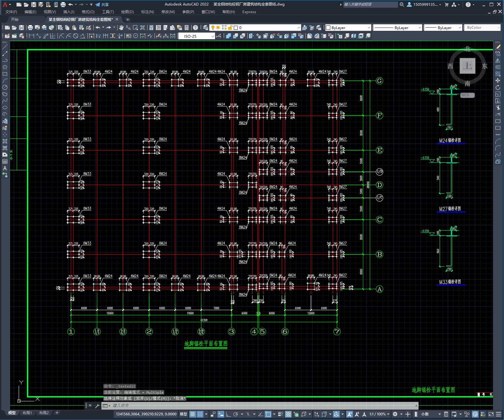The image size is (504, 420).
Task: Click the Linear dimension tool
Action: 32,36
